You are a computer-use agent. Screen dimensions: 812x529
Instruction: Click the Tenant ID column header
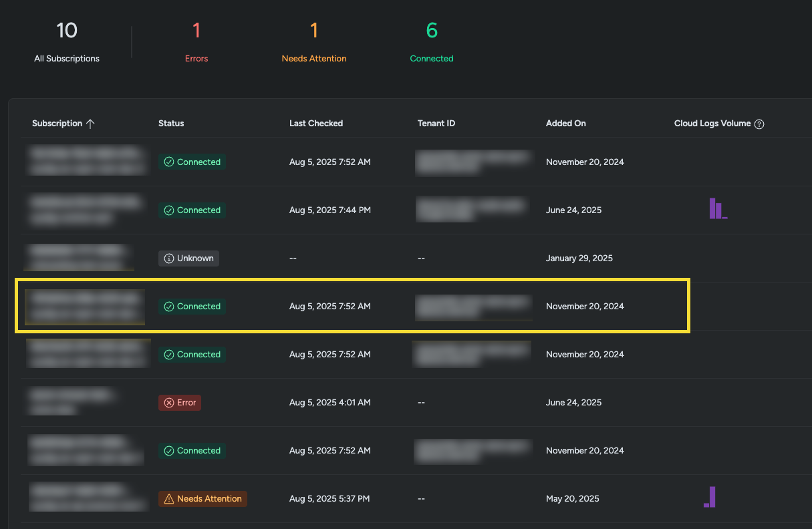pos(436,124)
